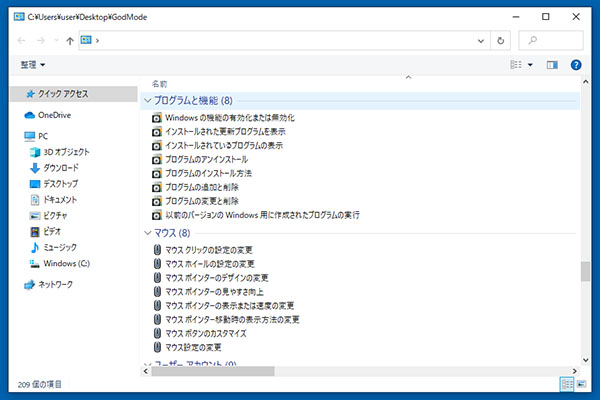600x400 pixels.
Task: Click the scroll up arrow
Action: pos(585,82)
